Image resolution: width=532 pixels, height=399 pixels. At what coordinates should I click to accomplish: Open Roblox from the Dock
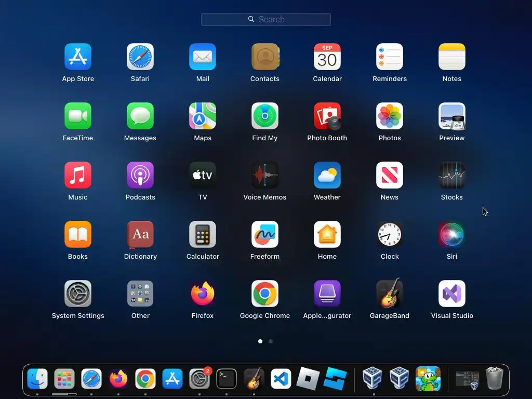pos(308,379)
